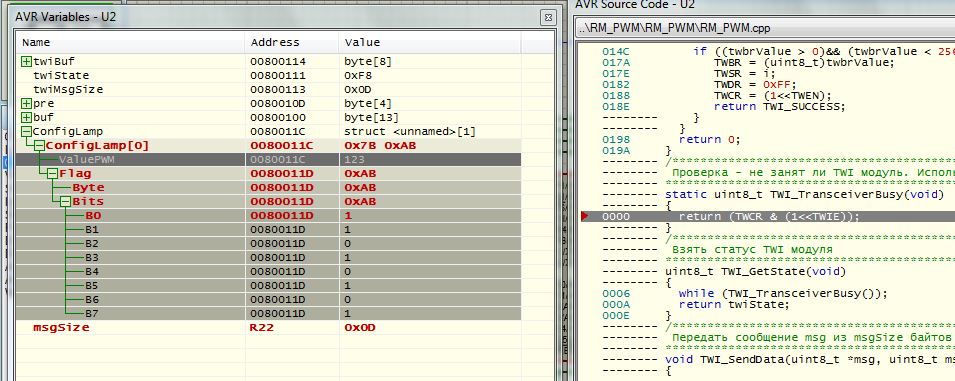Click address 00800114 of twiBuf
The height and width of the screenshot is (381, 955).
[278, 61]
